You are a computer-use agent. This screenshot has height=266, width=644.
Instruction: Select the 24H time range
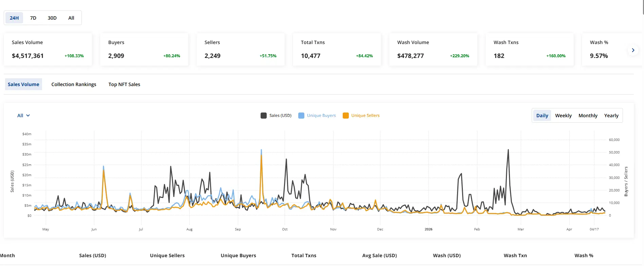[x=14, y=18]
